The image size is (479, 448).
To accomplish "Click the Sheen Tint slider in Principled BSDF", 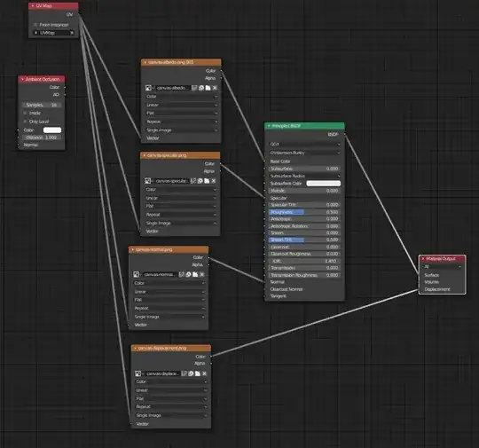I will (304, 240).
